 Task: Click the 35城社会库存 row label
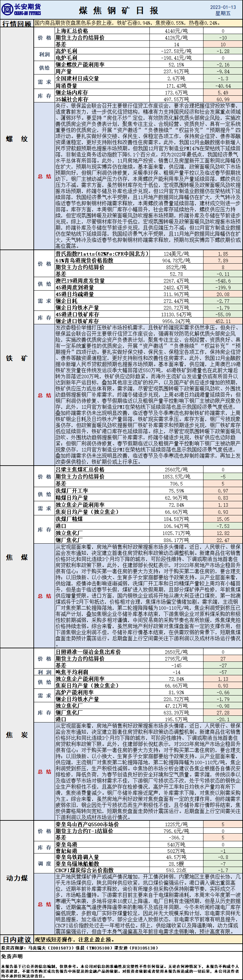(72, 99)
